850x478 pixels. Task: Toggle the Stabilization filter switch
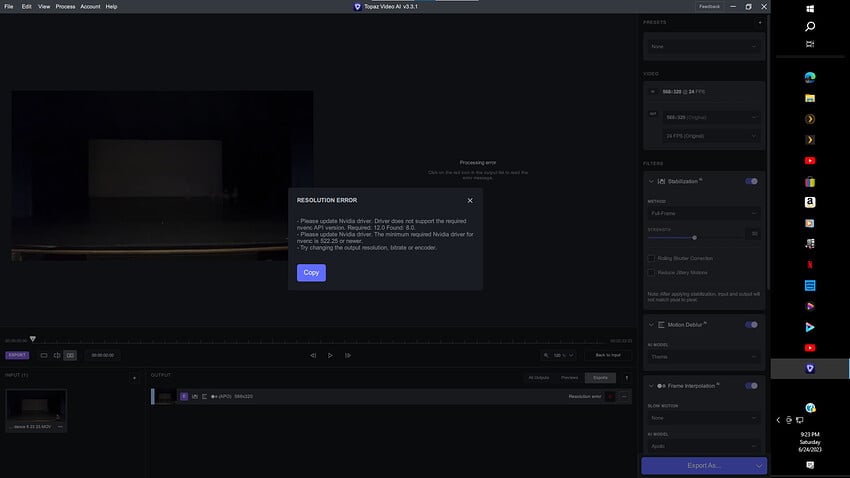pyautogui.click(x=751, y=181)
